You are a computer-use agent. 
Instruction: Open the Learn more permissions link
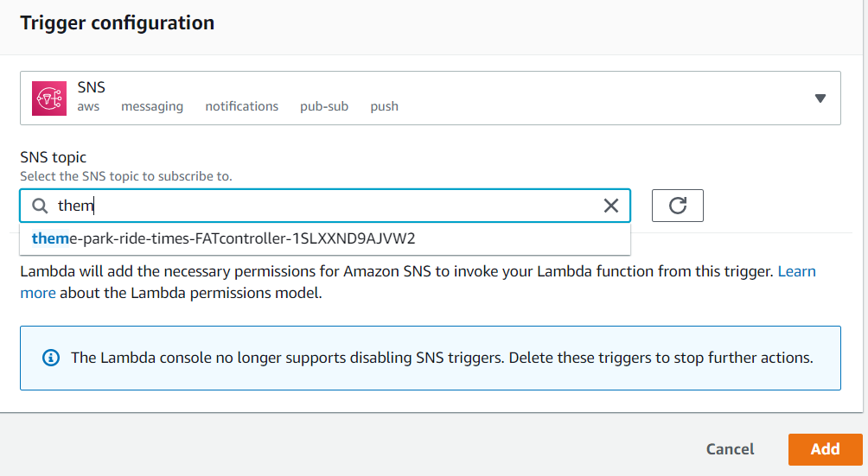click(796, 271)
